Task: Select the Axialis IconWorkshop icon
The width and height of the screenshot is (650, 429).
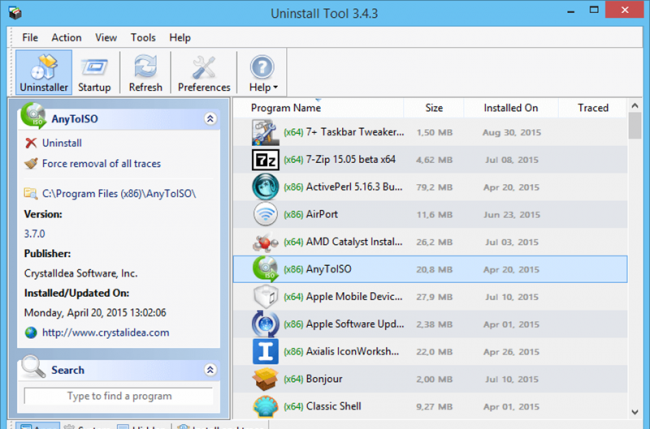Action: pos(265,351)
